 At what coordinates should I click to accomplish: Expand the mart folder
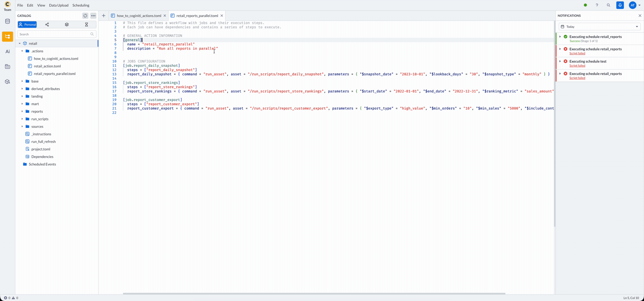point(22,104)
